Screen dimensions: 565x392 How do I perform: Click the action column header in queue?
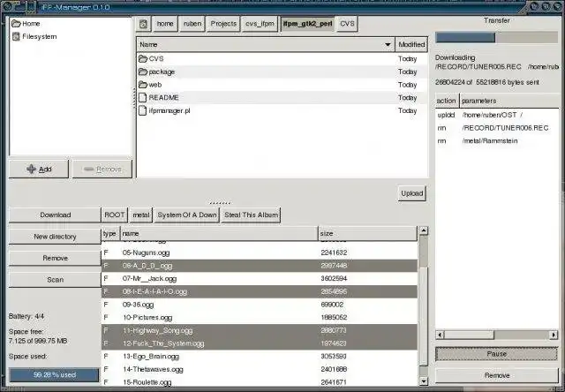[x=447, y=101]
